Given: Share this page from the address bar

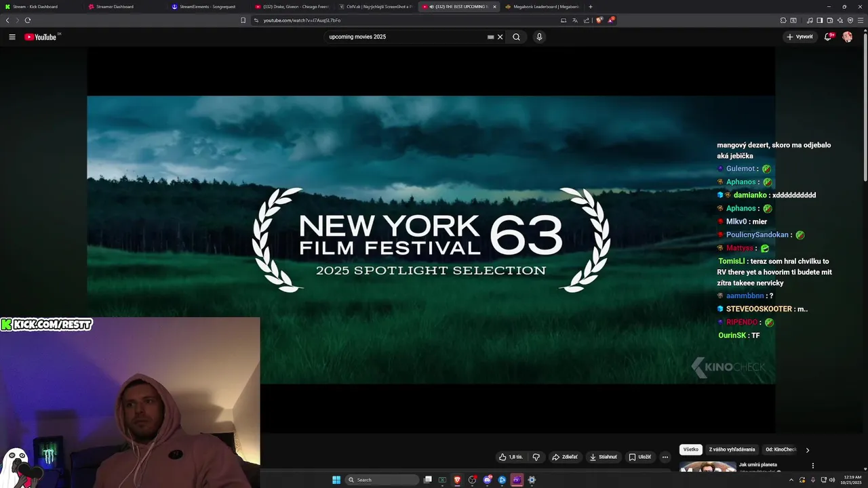Looking at the screenshot, I should click(586, 20).
